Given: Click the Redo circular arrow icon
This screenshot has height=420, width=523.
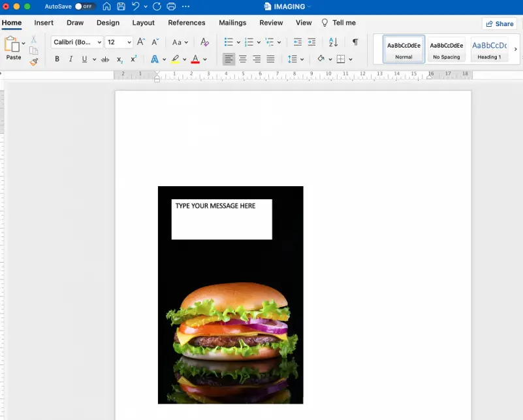Looking at the screenshot, I should 157,7.
